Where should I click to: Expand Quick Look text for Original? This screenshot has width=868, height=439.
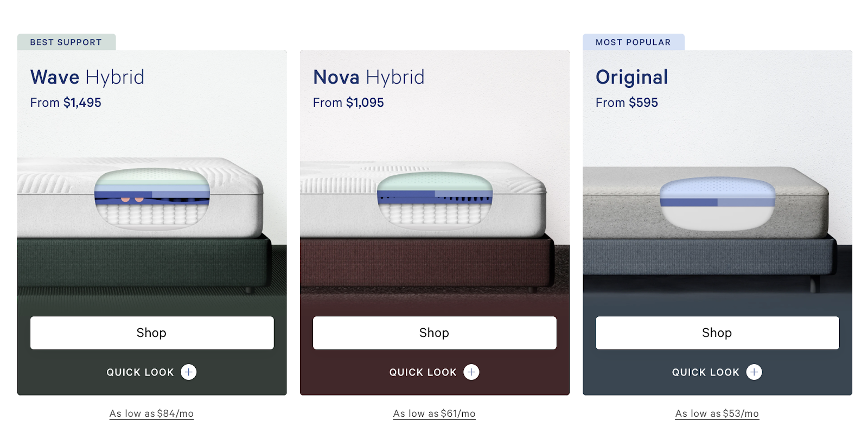[705, 372]
